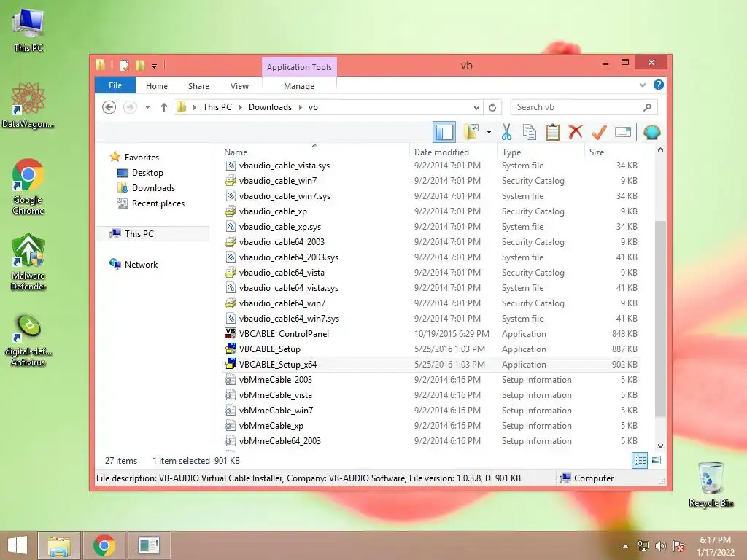Click the Recycle Bin desktop icon

click(x=711, y=485)
